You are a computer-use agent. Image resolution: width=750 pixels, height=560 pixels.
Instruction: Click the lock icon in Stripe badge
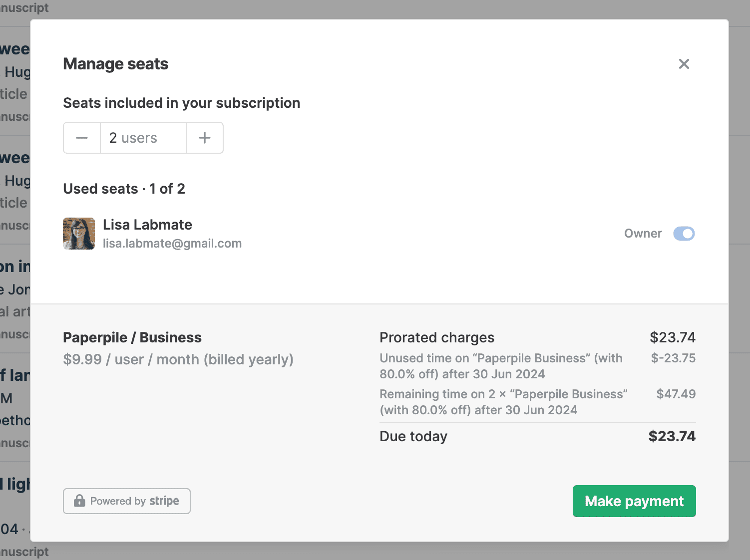coord(79,501)
